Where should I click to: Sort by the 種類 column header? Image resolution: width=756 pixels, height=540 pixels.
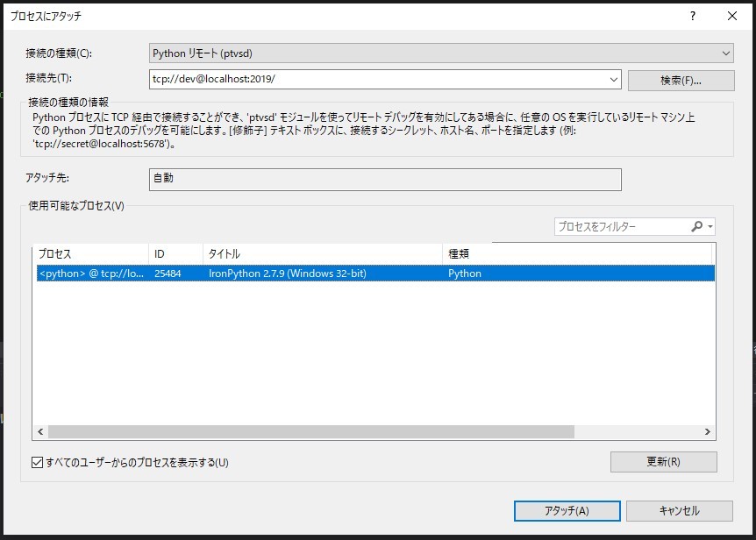[577, 254]
